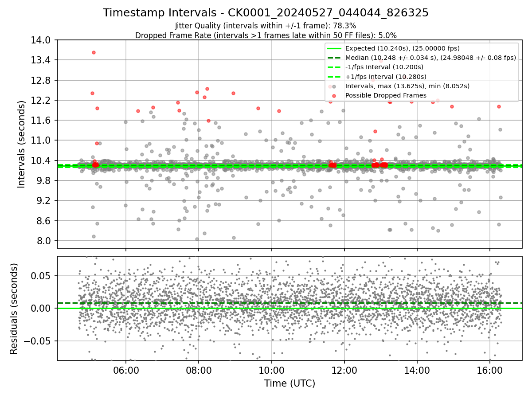Click the solid green line sample beside Expected
The width and height of the screenshot is (532, 399).
[x=334, y=48]
